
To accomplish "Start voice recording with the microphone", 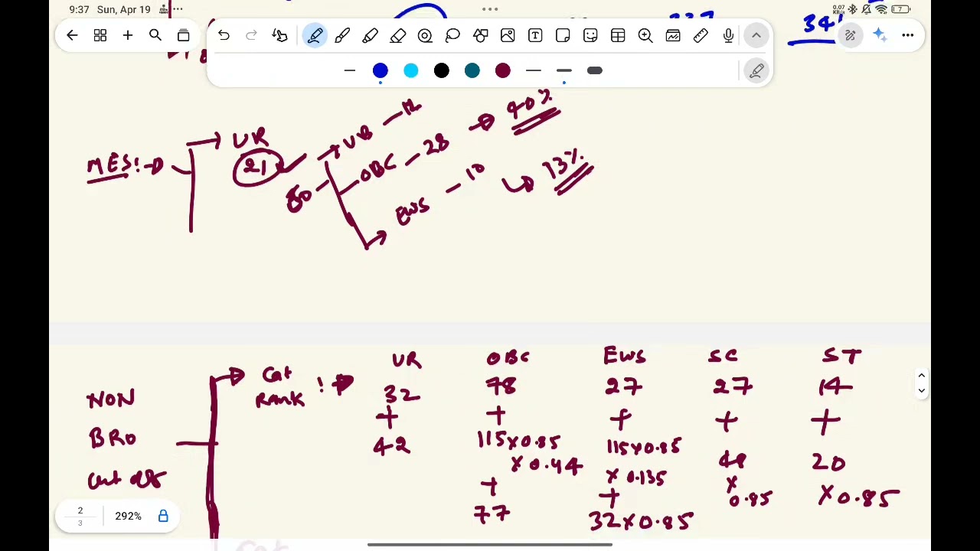I will [x=728, y=35].
